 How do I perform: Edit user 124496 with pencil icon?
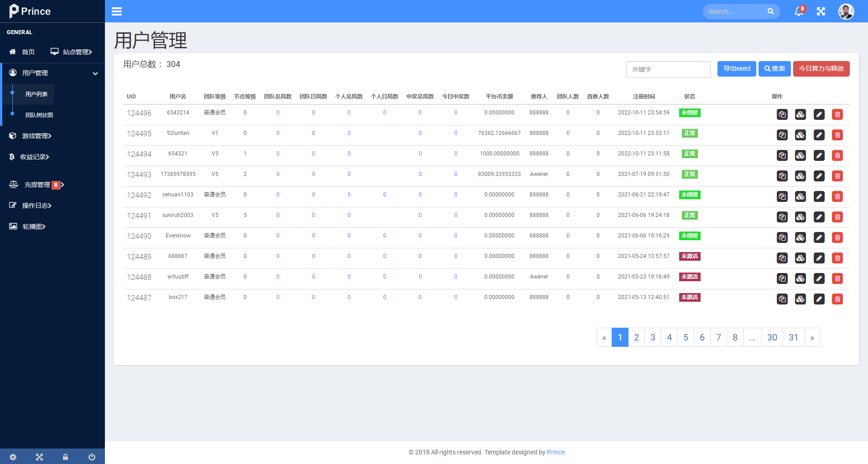click(x=819, y=114)
